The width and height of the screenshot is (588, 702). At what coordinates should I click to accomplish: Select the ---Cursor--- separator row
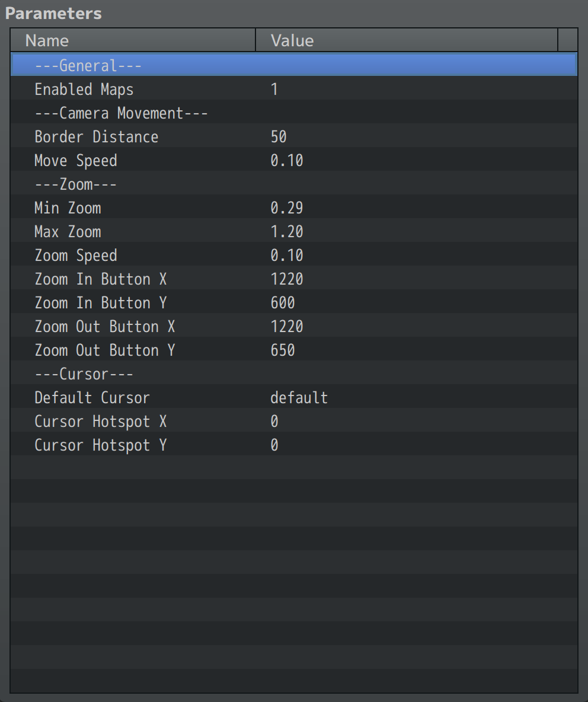click(294, 374)
